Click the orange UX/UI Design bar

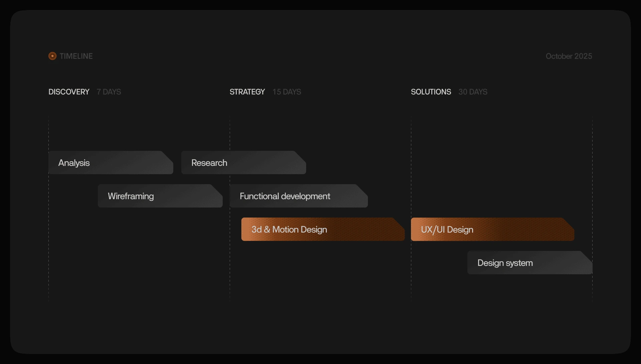pos(492,230)
